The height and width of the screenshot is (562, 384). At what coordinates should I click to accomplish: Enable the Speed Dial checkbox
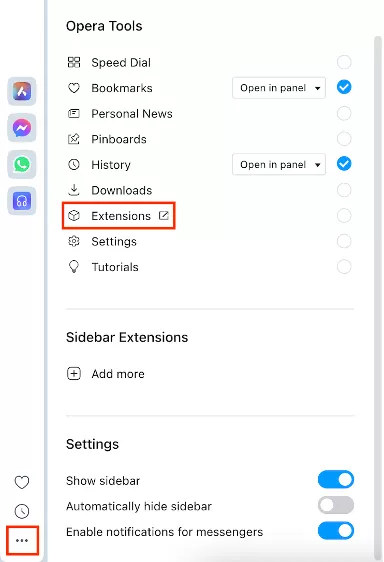click(344, 62)
